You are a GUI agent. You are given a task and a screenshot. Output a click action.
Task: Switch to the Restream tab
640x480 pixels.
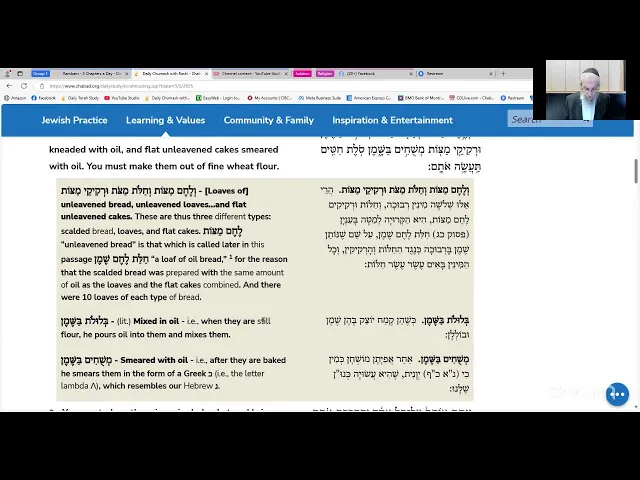[x=456, y=74]
